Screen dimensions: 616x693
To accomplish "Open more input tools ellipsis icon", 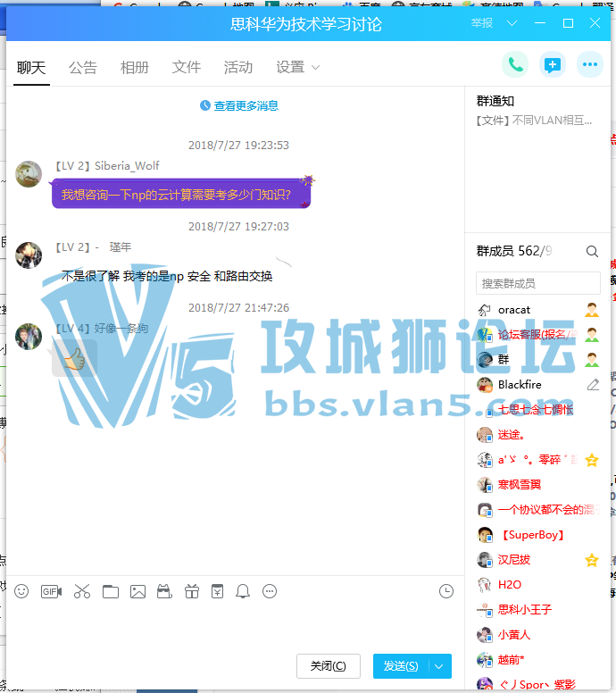I will 270,591.
